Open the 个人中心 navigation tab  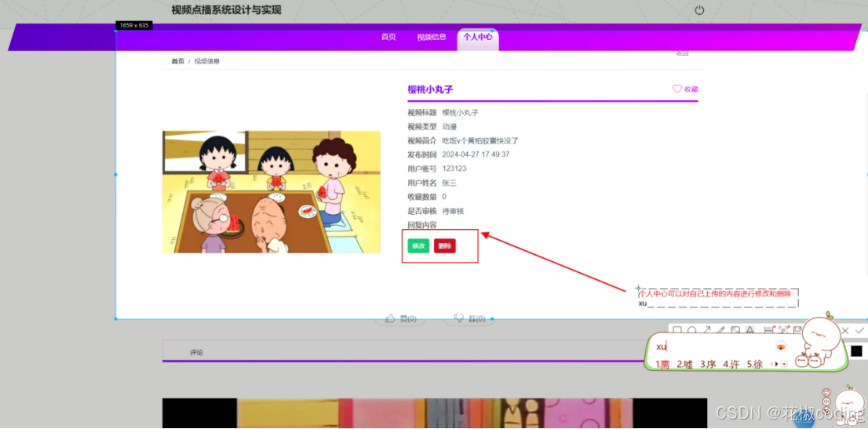click(x=478, y=37)
